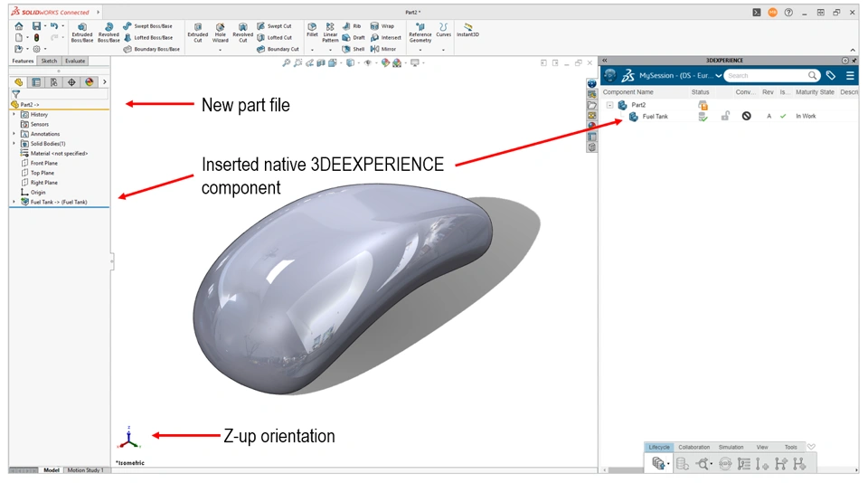The width and height of the screenshot is (868, 483).
Task: Switch to the Sketch tab
Action: click(x=49, y=61)
